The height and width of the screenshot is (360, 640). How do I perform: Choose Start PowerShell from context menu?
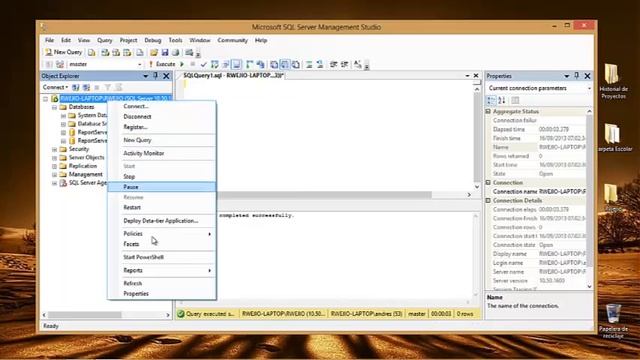point(161,258)
